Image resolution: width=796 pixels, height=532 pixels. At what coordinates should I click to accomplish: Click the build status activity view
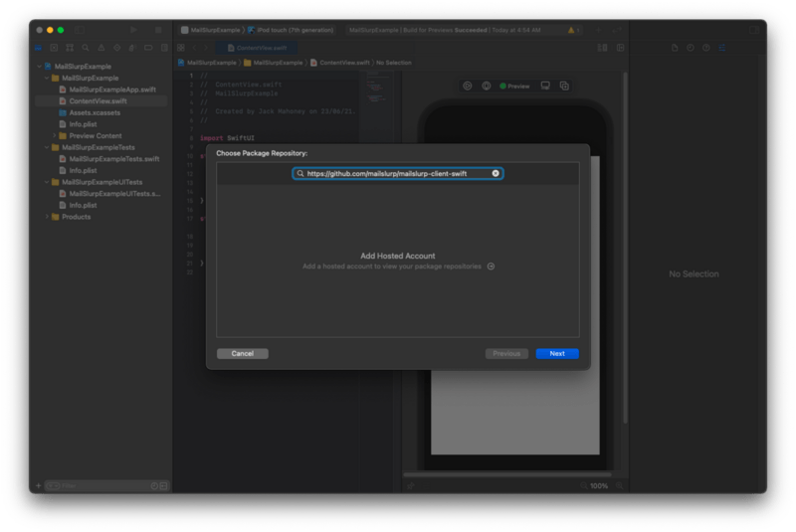click(x=445, y=30)
